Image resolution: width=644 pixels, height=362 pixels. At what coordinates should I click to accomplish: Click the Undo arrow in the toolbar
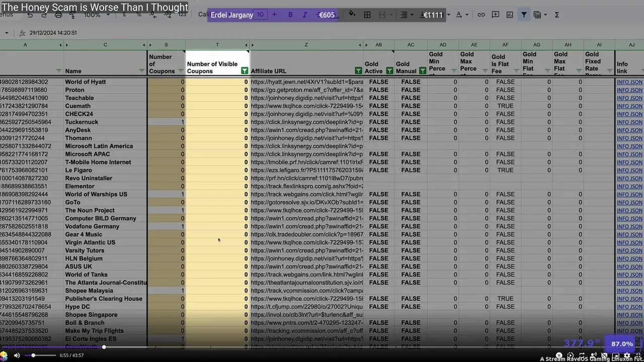pos(30,15)
